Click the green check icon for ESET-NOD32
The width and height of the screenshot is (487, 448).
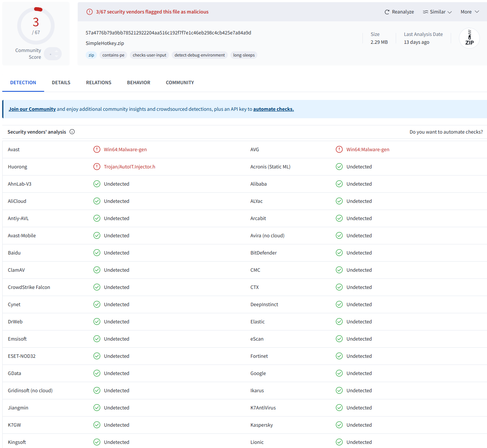(x=97, y=356)
